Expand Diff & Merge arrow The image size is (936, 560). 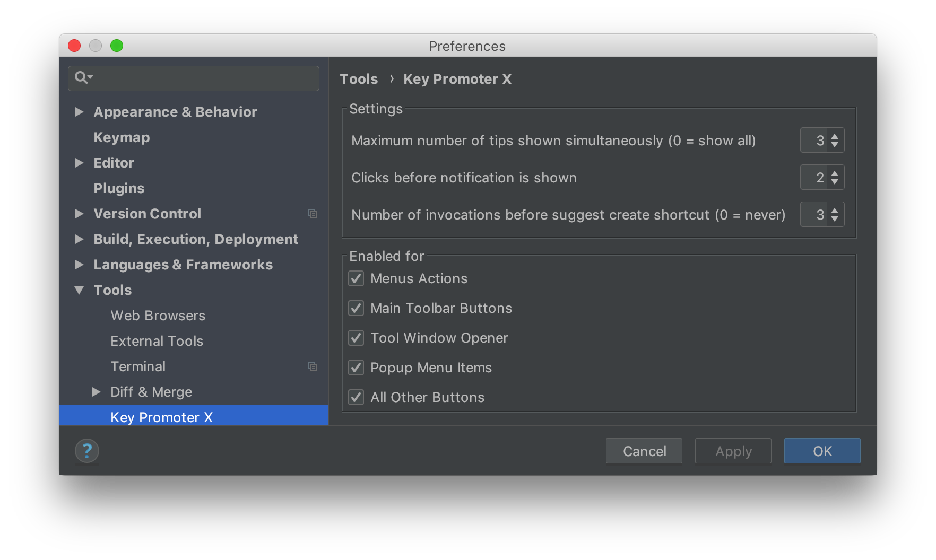pos(97,392)
